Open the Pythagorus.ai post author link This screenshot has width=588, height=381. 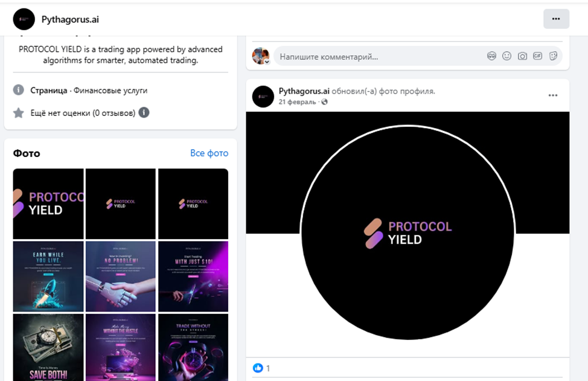(304, 91)
